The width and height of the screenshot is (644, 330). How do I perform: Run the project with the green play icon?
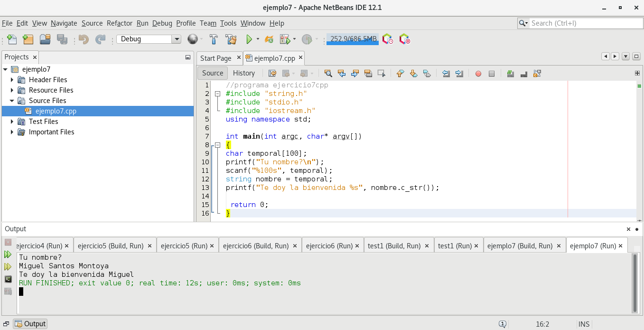pyautogui.click(x=249, y=39)
